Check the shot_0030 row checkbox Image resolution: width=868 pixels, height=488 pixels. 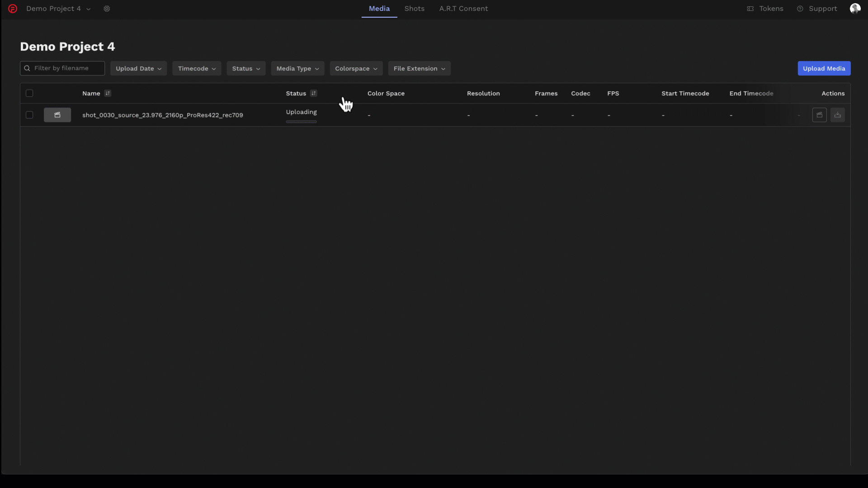pos(29,115)
